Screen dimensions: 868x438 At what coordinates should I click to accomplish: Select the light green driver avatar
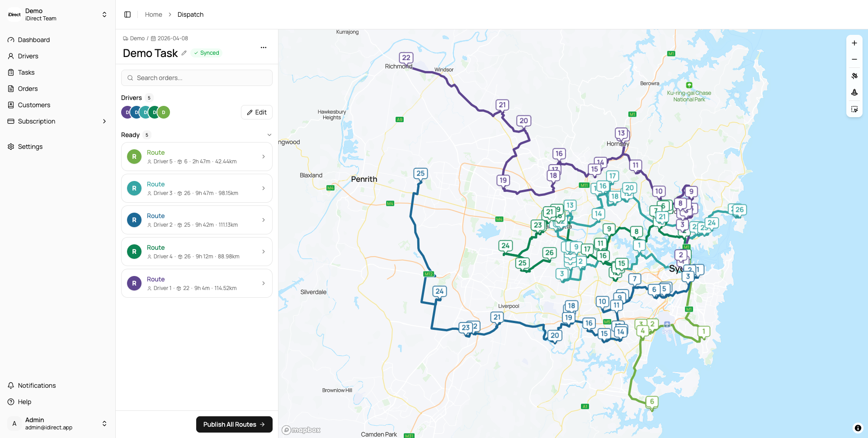[x=164, y=112]
